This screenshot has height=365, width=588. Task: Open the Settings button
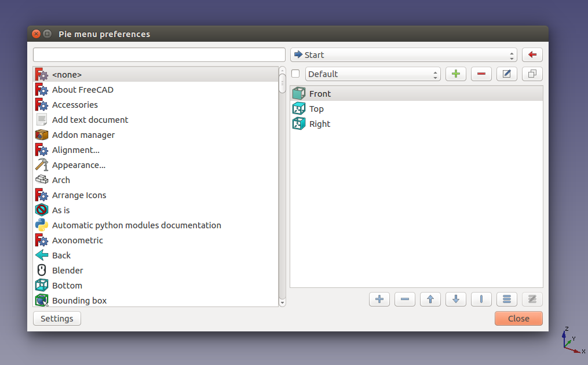(x=56, y=318)
